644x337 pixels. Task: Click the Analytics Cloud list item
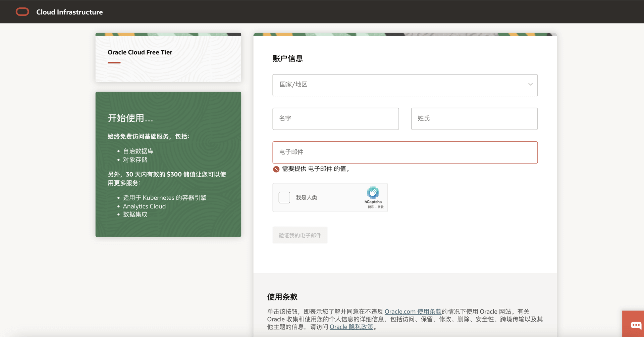(x=144, y=206)
